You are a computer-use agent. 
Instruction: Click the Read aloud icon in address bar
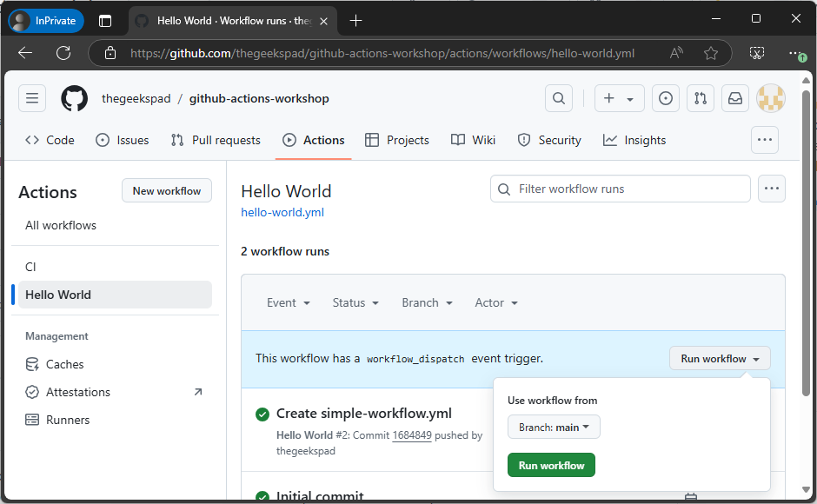click(676, 53)
